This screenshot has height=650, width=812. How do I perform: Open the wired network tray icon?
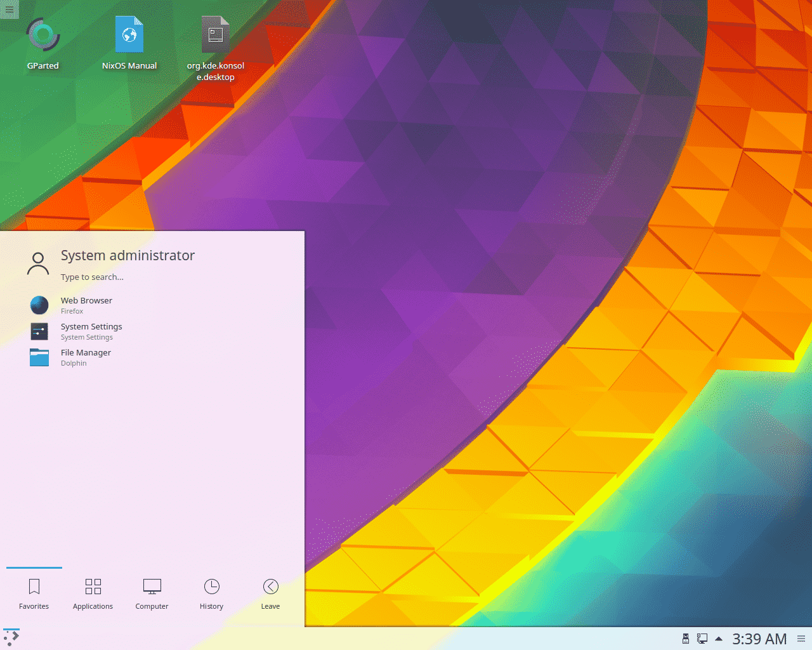(x=702, y=639)
